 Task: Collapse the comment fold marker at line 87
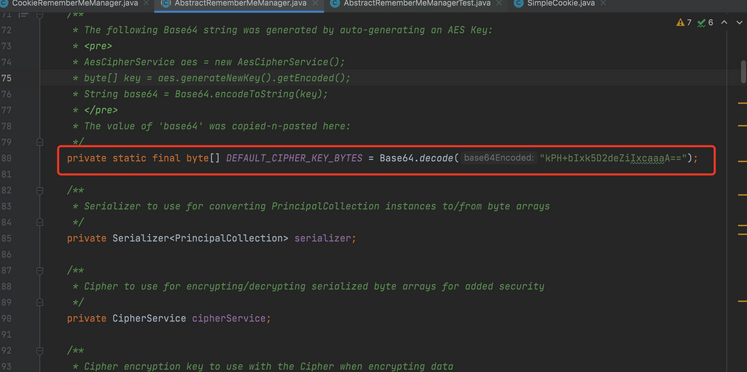coord(40,271)
